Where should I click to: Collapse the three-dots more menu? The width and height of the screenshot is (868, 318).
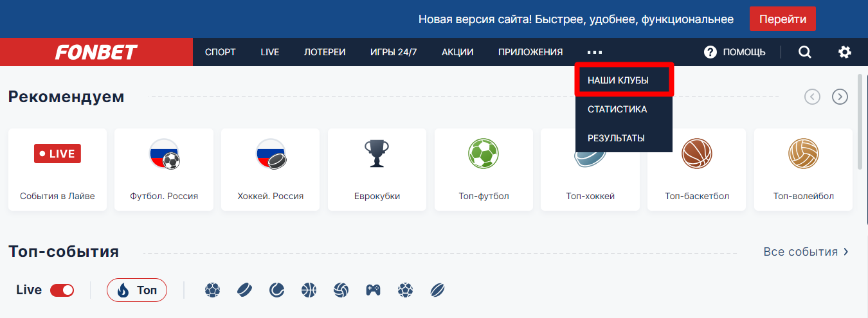click(x=594, y=52)
